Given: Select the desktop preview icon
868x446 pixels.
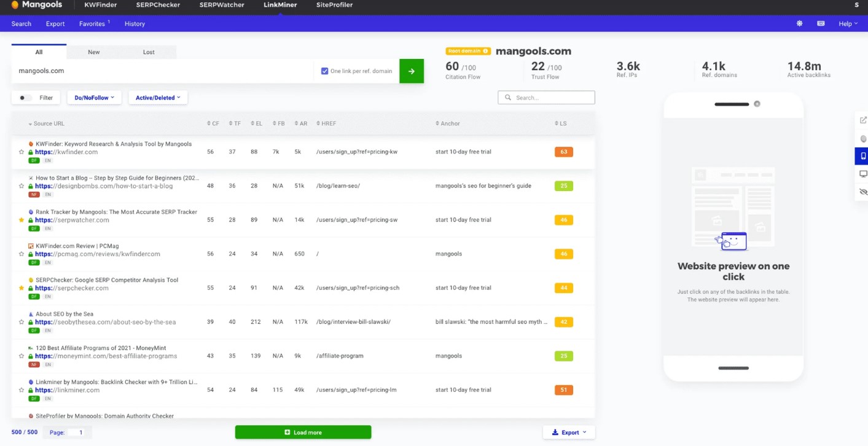Looking at the screenshot, I should pos(863,174).
